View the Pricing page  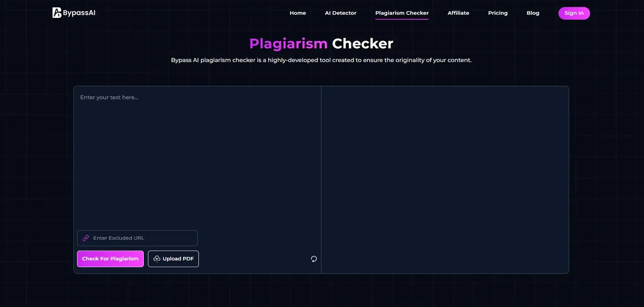coord(498,13)
